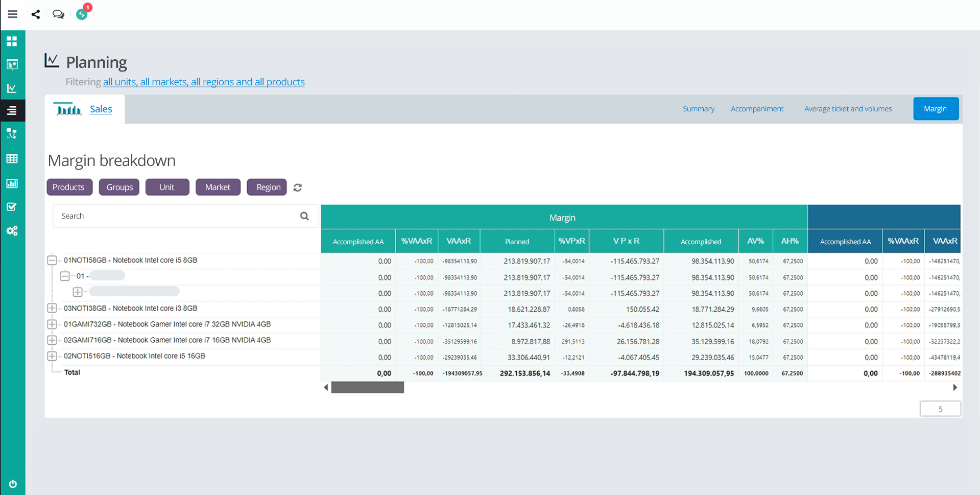Switch to the Summary tab
Viewport: 980px width, 495px height.
[x=699, y=109]
